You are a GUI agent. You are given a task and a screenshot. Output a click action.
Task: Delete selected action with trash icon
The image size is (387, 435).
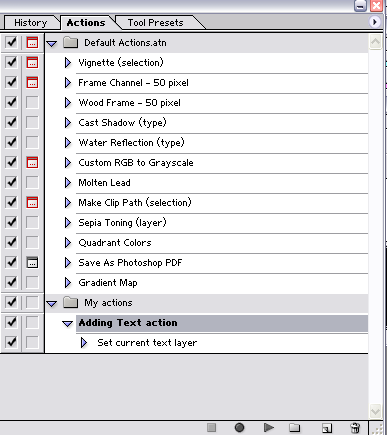pos(355,427)
